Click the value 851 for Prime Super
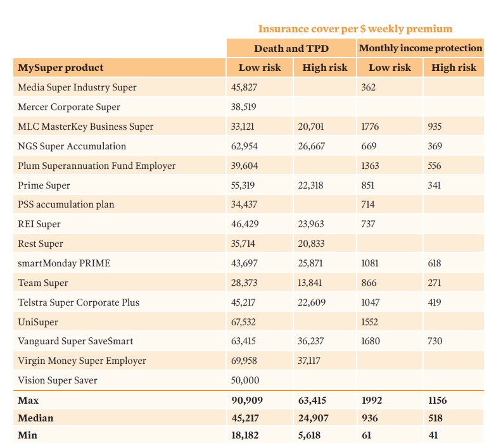Screen dimensions: 501x448 (x=368, y=185)
